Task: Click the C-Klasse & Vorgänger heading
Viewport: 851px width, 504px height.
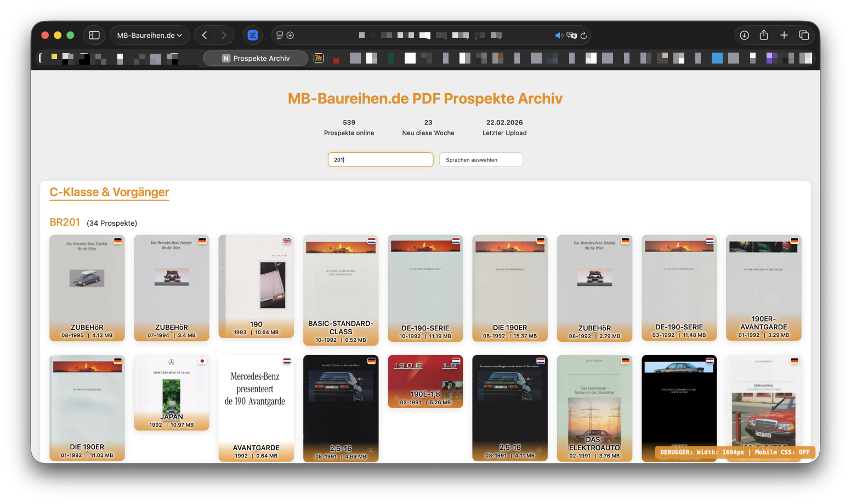Action: pos(109,192)
